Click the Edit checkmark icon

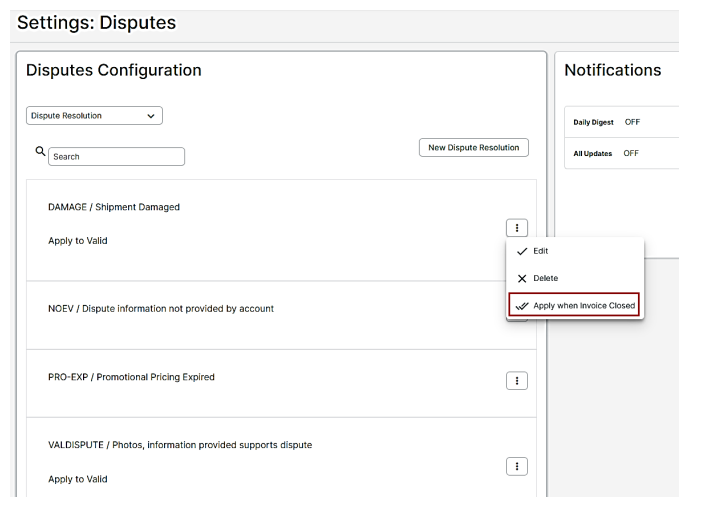point(522,251)
